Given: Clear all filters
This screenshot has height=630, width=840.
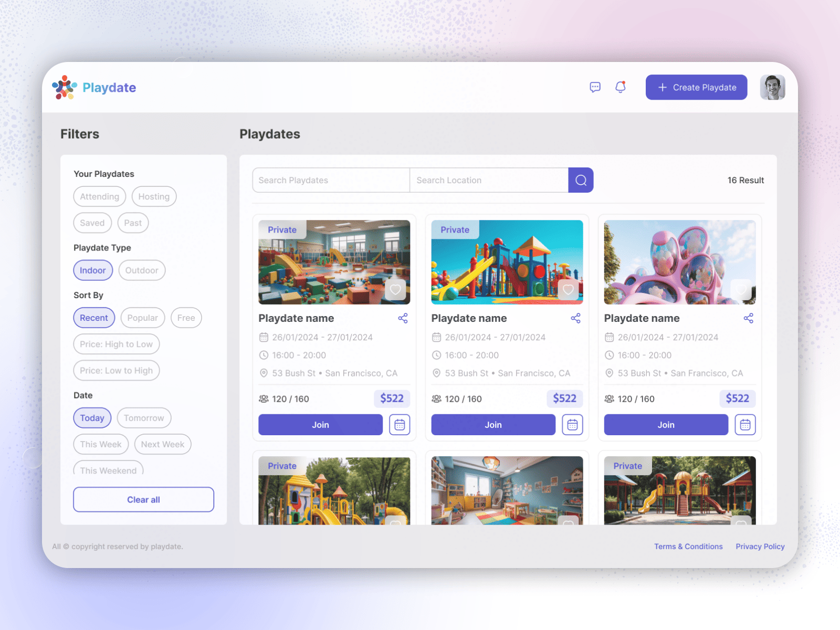Looking at the screenshot, I should click(x=143, y=499).
